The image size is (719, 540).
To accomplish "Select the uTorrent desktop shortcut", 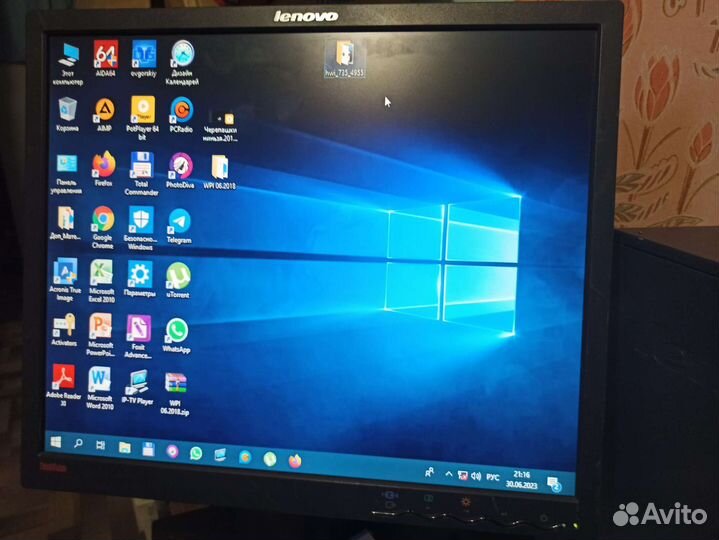I will pyautogui.click(x=178, y=281).
